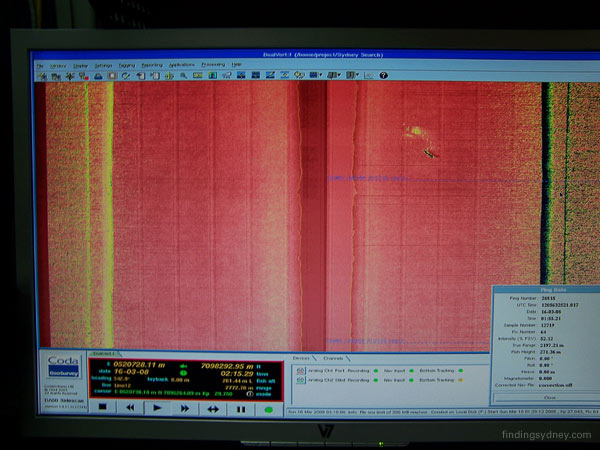600x450 pixels.
Task: Open the Display menu
Action: [x=80, y=66]
